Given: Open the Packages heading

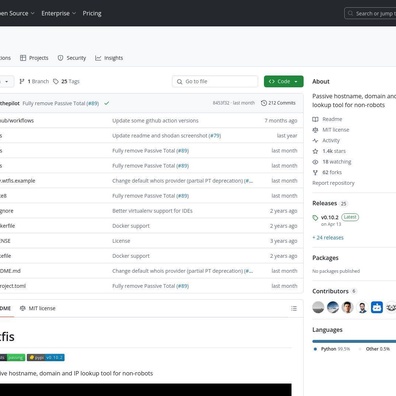Looking at the screenshot, I should 325,258.
